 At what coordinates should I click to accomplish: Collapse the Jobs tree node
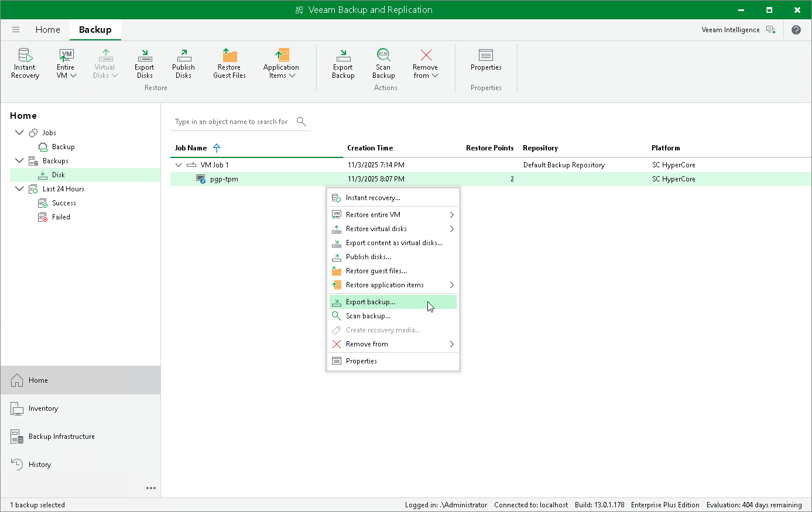pos(19,133)
